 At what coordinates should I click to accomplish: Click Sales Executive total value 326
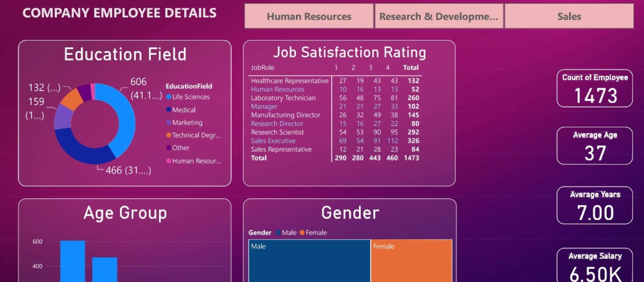click(x=413, y=141)
